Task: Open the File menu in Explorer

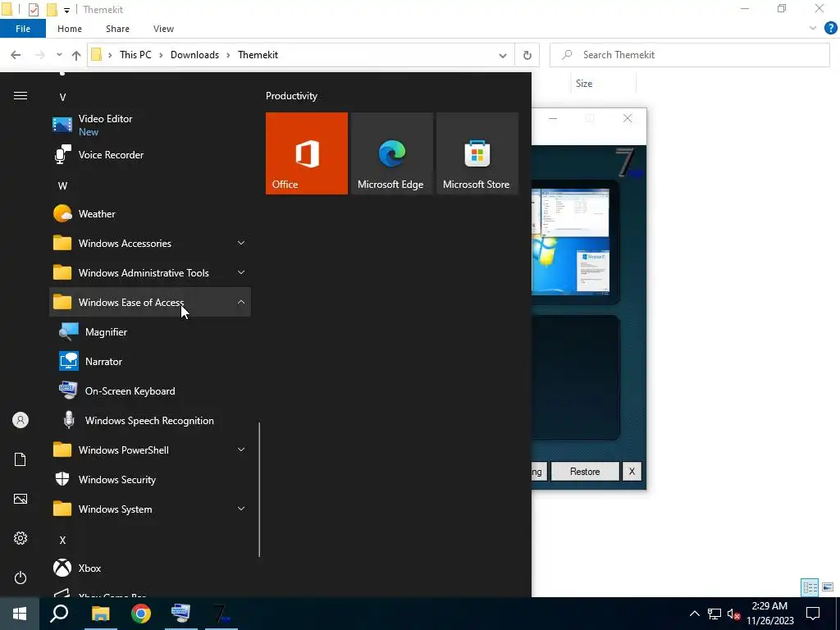Action: 23,29
